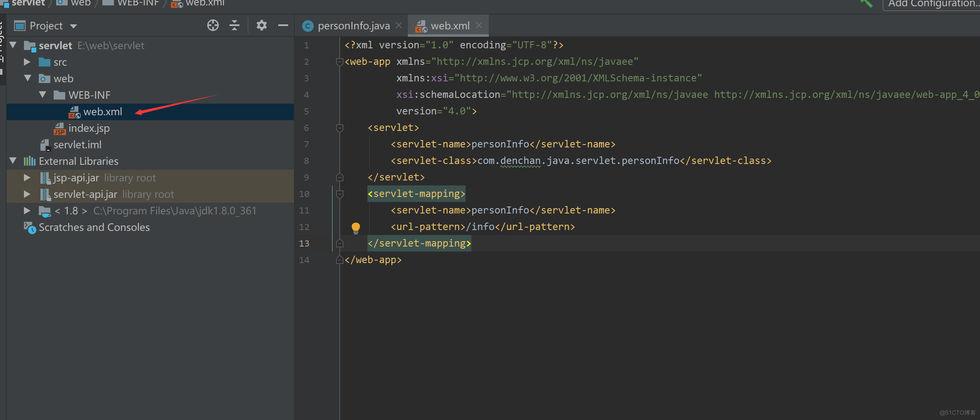Click the /info url-pattern text
This screenshot has height=420, width=980.
tap(480, 227)
